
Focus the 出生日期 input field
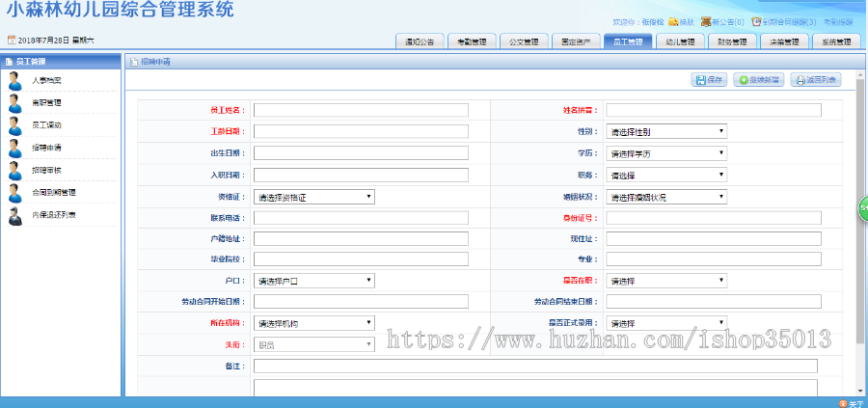click(x=361, y=153)
